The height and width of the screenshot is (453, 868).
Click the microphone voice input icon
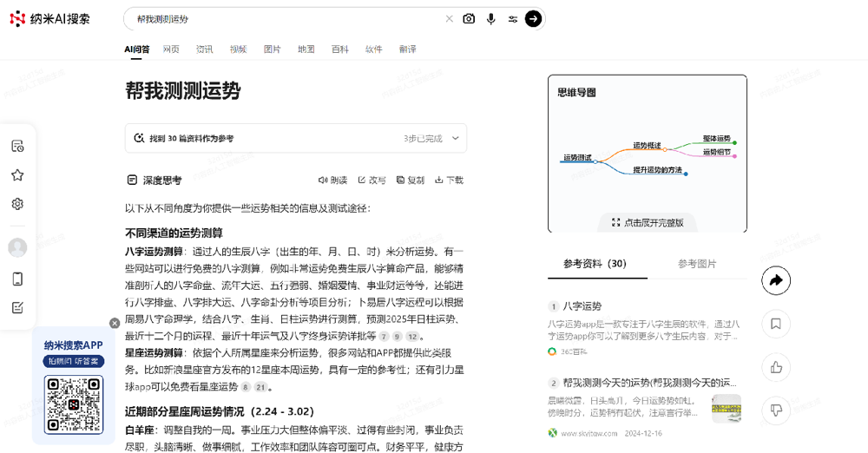(491, 19)
